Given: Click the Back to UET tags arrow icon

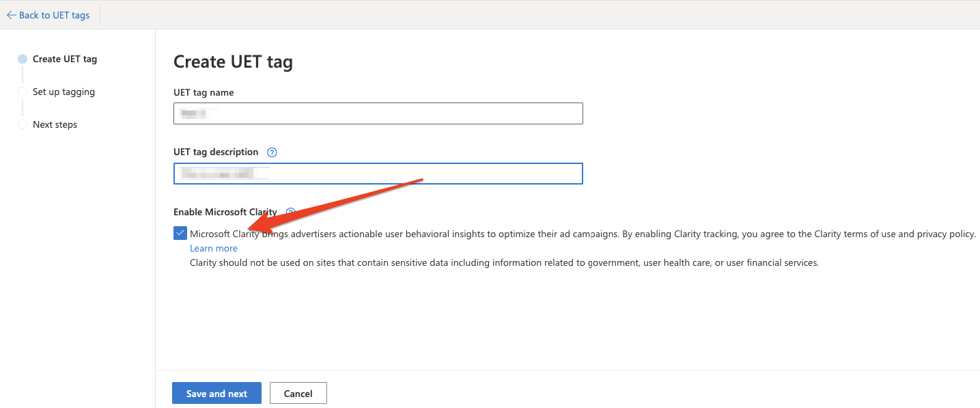Looking at the screenshot, I should 11,15.
